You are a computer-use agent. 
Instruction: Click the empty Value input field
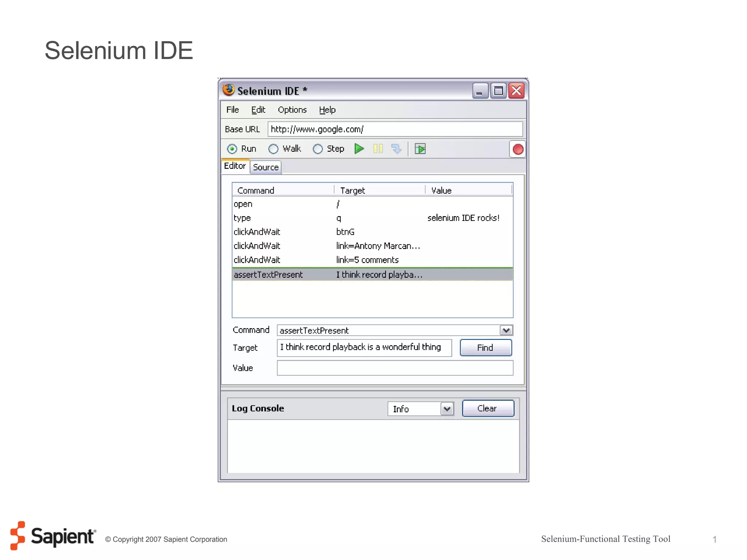point(395,368)
